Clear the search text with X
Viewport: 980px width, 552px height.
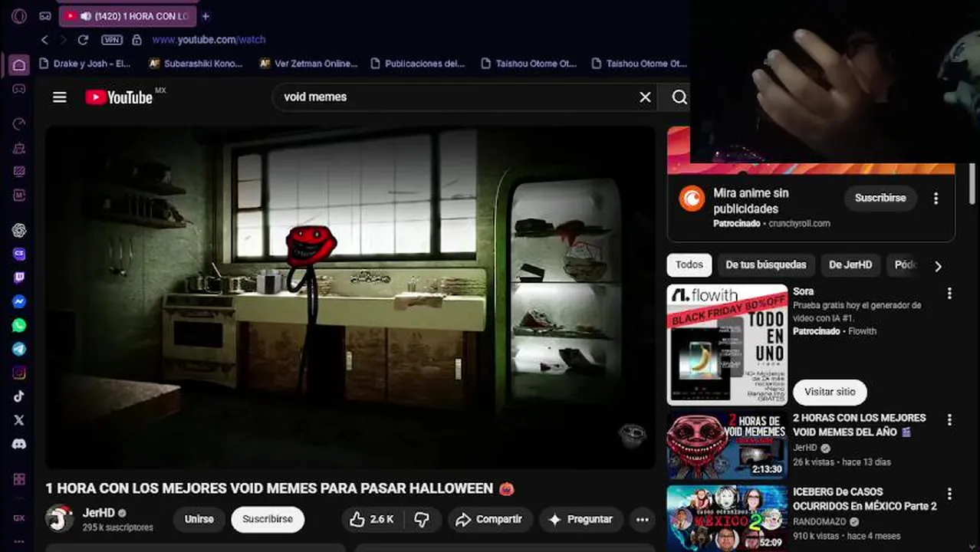[x=645, y=97]
